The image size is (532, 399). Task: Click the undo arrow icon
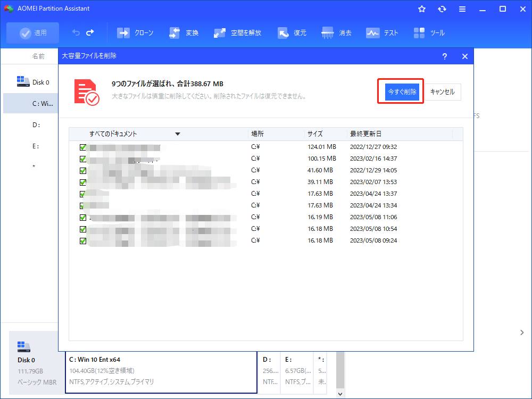tap(76, 32)
